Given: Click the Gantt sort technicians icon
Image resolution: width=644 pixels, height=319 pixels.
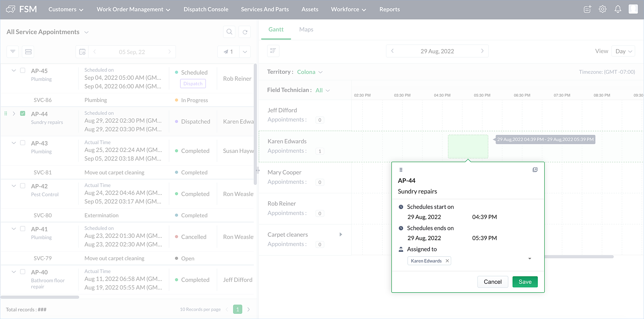Looking at the screenshot, I should (x=273, y=51).
